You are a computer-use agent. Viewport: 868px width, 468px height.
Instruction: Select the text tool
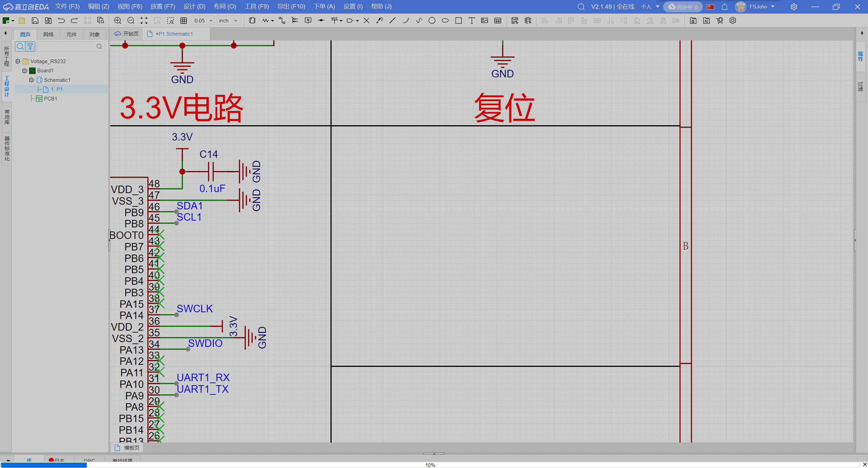click(471, 21)
